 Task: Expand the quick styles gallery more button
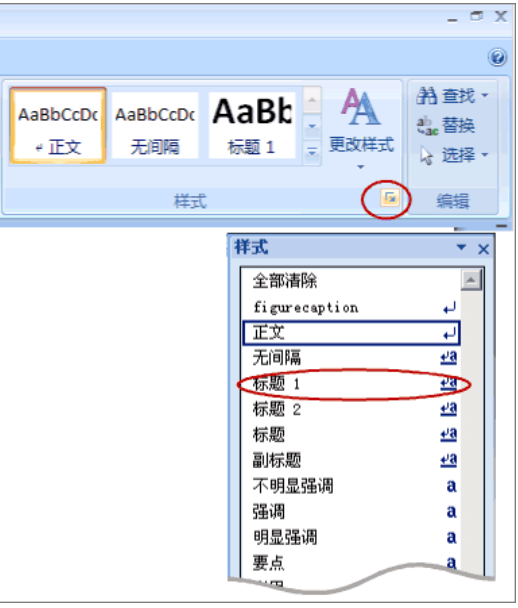point(312,151)
